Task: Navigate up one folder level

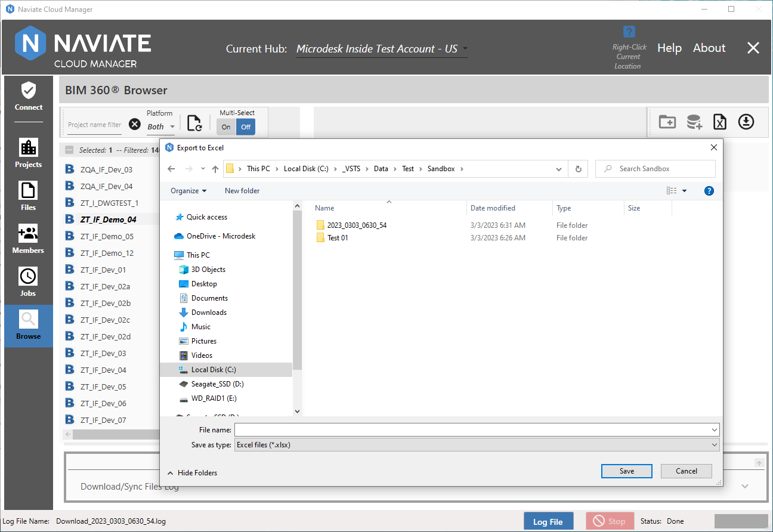Action: (215, 169)
